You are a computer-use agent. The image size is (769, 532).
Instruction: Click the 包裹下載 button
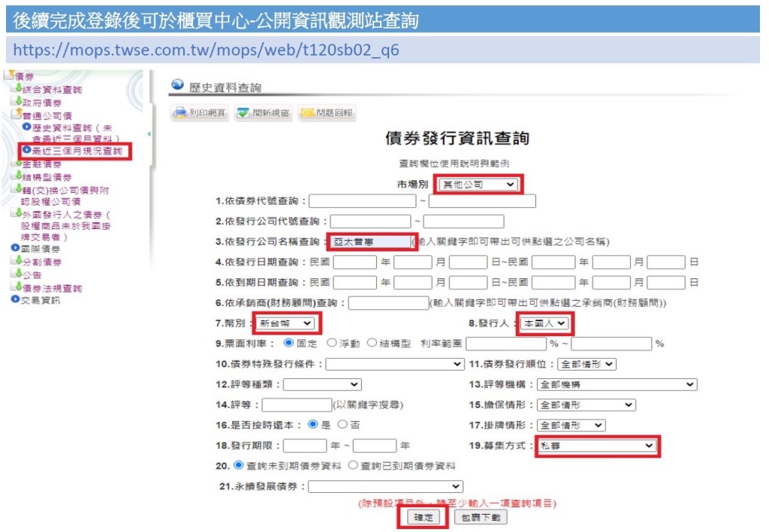coord(481,518)
